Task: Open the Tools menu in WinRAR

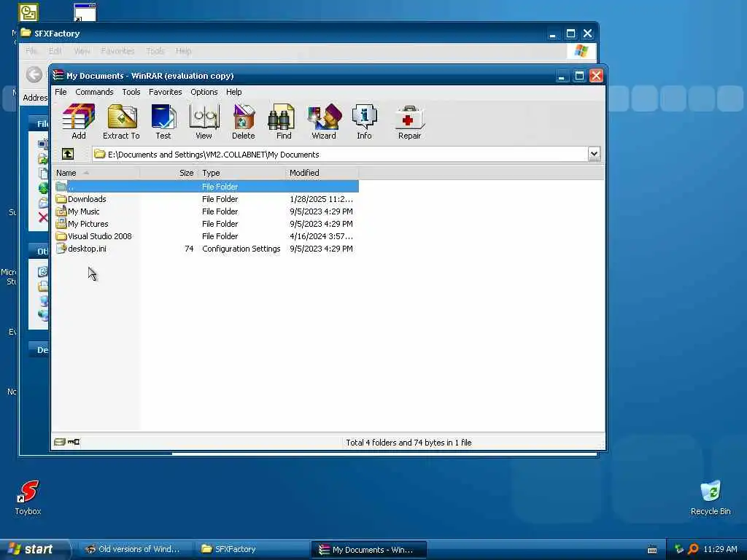Action: [x=131, y=92]
